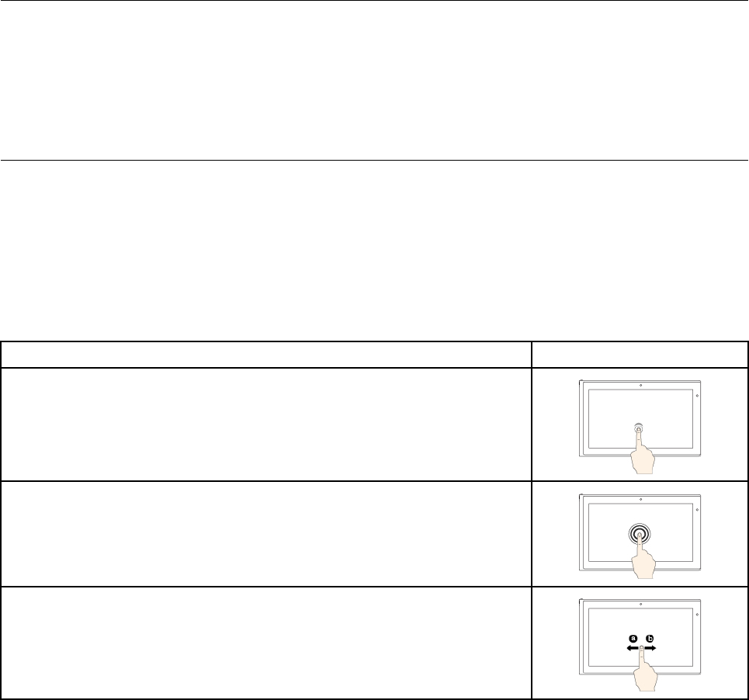
Task: Click the black circled letter a marker
Action: coord(633,639)
